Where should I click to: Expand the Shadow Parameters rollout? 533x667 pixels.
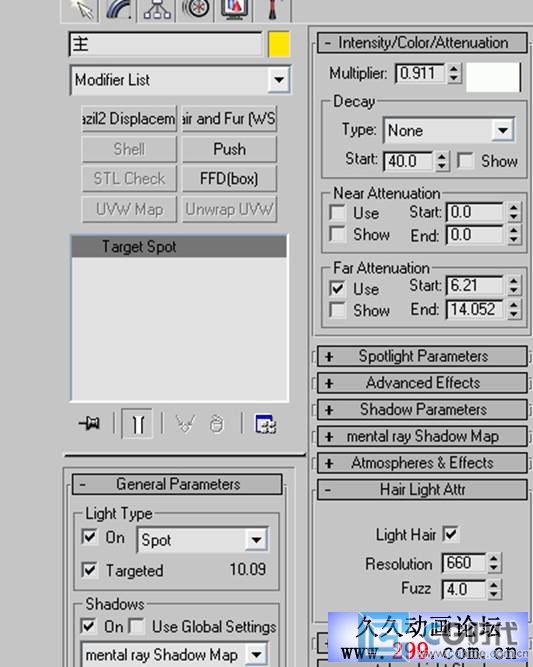pos(422,410)
